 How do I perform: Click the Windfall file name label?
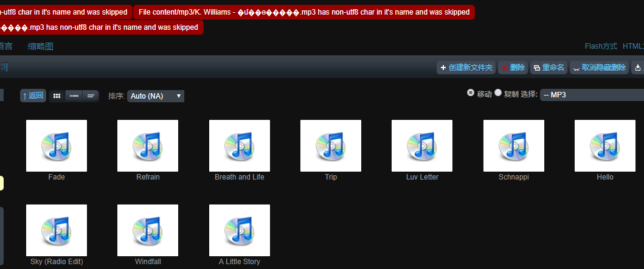click(x=148, y=262)
